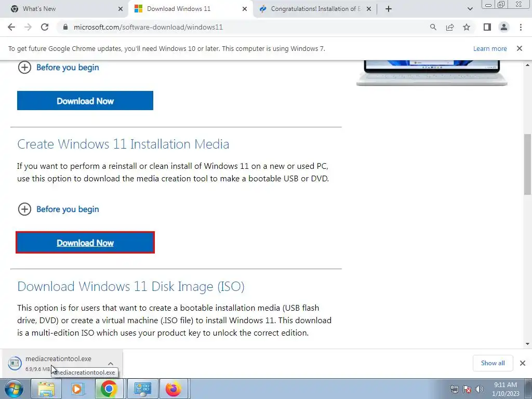Open the tab search dropdown
532x399 pixels.
[x=470, y=9]
